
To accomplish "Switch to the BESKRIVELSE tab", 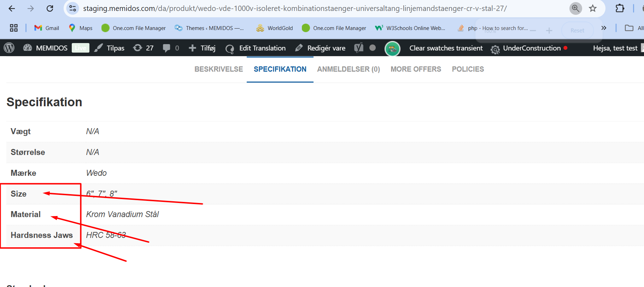I will (218, 69).
